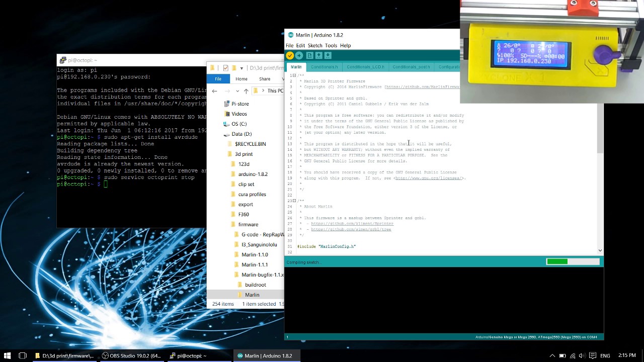Select the Marlin sketch tab
This screenshot has width=644, height=362.
click(x=296, y=67)
